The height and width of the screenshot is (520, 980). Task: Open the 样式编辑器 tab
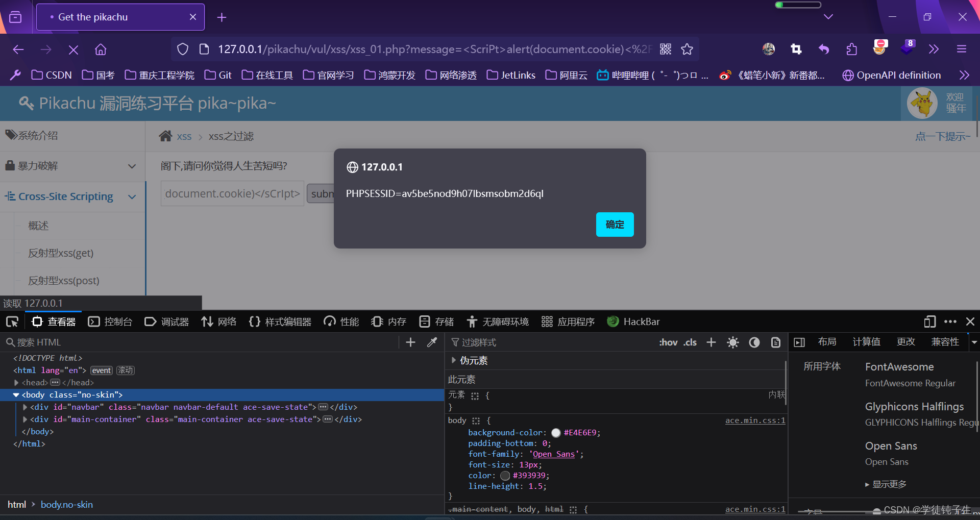(x=280, y=321)
